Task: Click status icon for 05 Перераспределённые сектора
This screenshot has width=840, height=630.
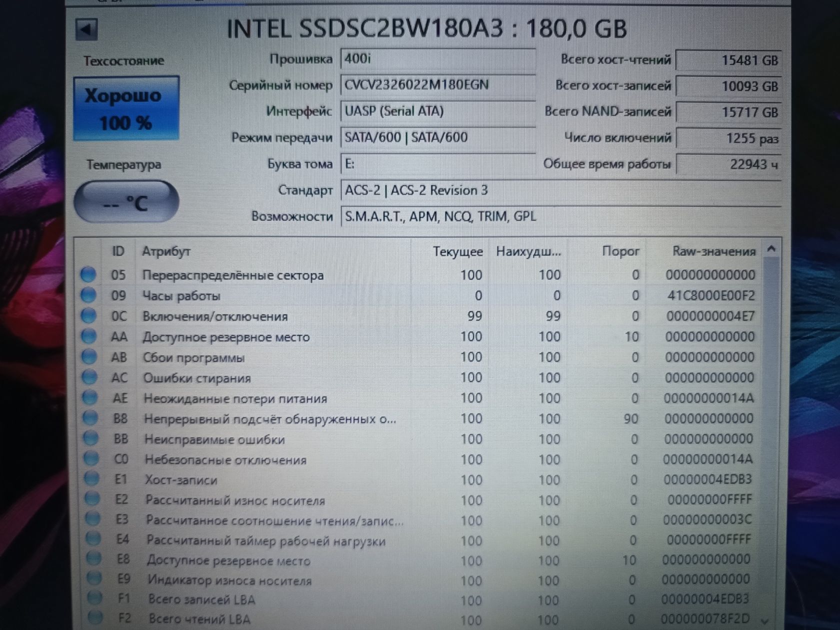Action: point(88,274)
